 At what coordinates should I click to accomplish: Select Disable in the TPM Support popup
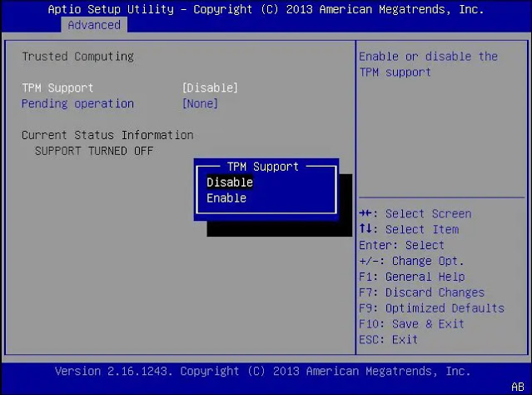(230, 182)
